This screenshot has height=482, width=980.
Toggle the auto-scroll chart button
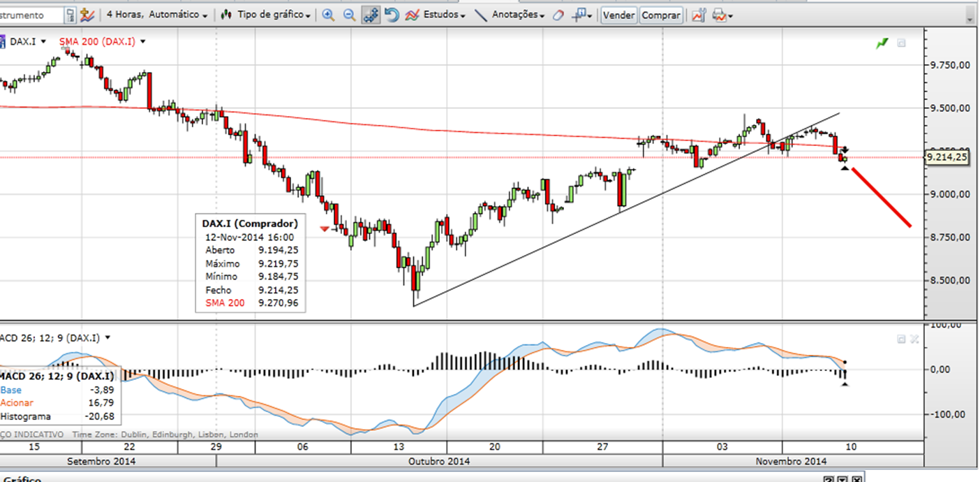click(x=371, y=15)
